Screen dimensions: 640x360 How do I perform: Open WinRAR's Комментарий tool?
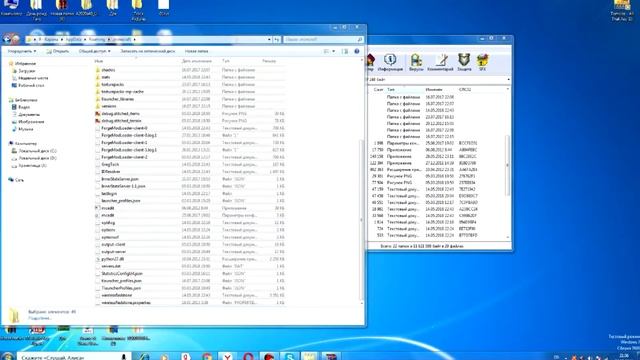[x=440, y=62]
